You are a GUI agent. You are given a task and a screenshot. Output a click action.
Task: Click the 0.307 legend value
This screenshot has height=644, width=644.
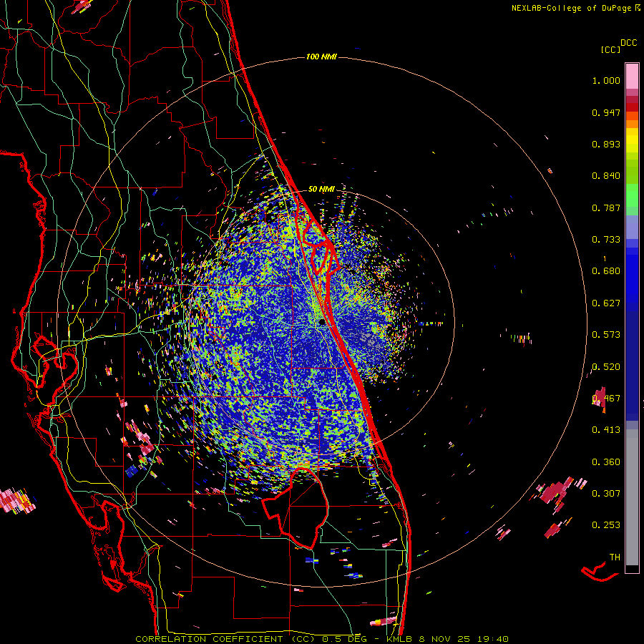(606, 493)
